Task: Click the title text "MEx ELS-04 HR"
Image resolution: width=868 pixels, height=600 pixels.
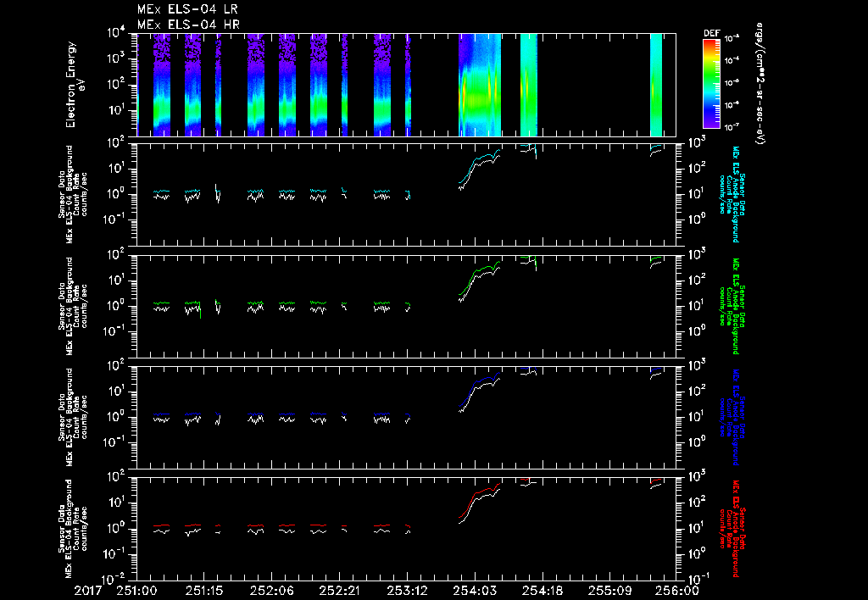Action: tap(188, 25)
